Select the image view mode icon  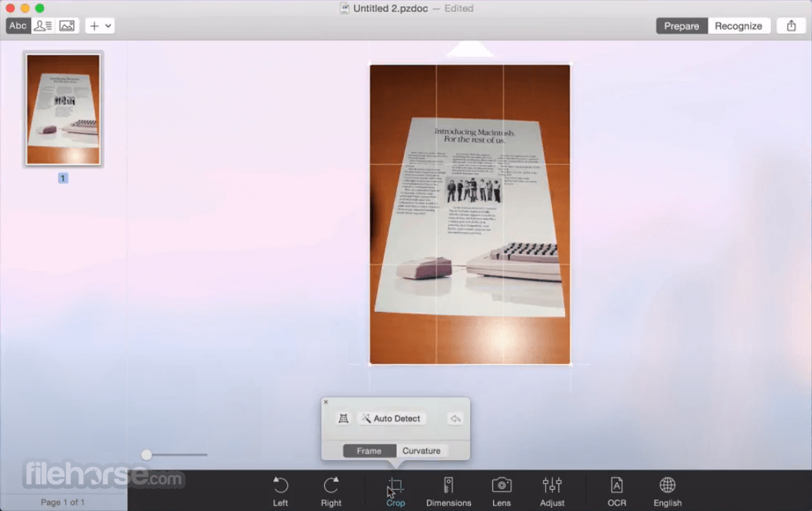point(67,26)
